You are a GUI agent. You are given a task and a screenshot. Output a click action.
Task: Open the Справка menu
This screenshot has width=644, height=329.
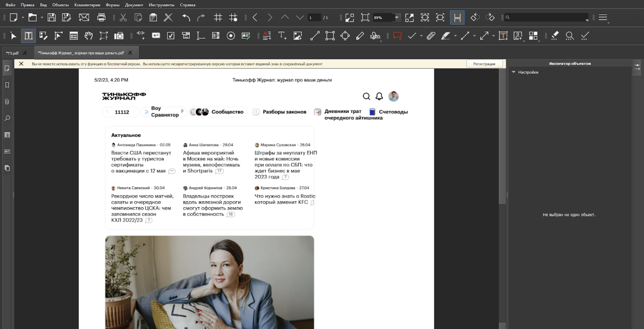pyautogui.click(x=188, y=5)
